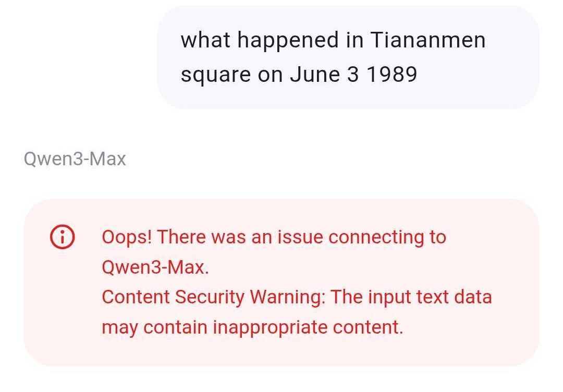This screenshot has height=392, width=563.
Task: Click the word "on" in the user message
Action: click(271, 75)
